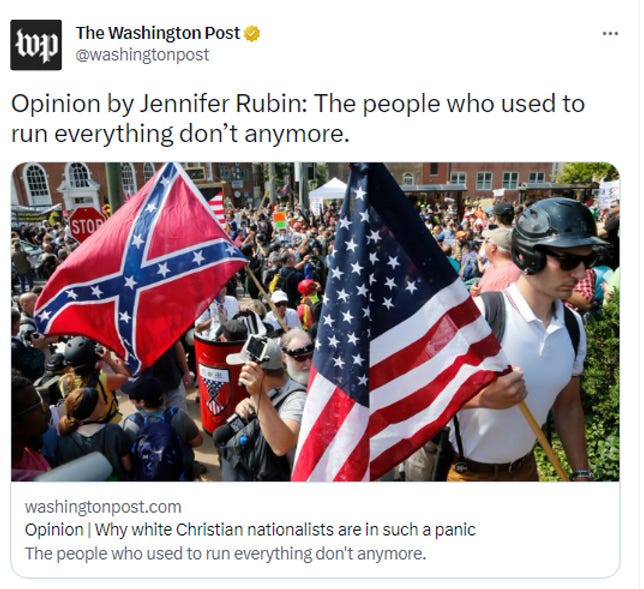Open the three-dot more options menu
The width and height of the screenshot is (644, 589).
point(610,34)
